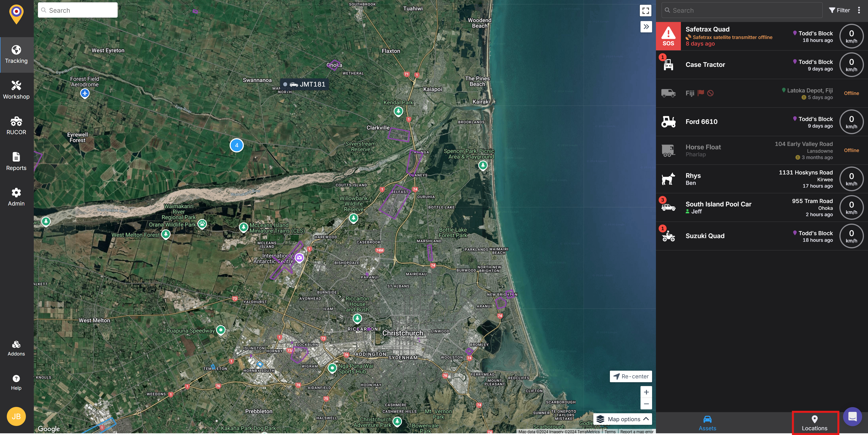Click Report a map error link
The width and height of the screenshot is (868, 435).
tap(636, 432)
